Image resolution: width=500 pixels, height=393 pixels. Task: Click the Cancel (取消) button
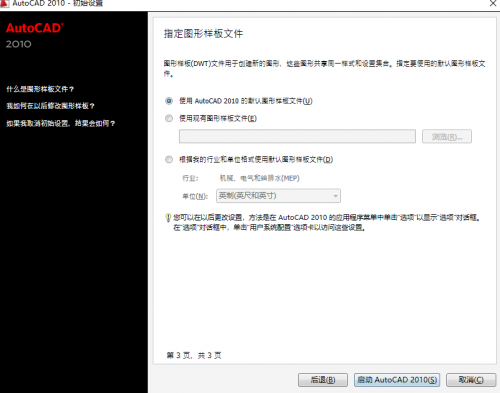471,380
